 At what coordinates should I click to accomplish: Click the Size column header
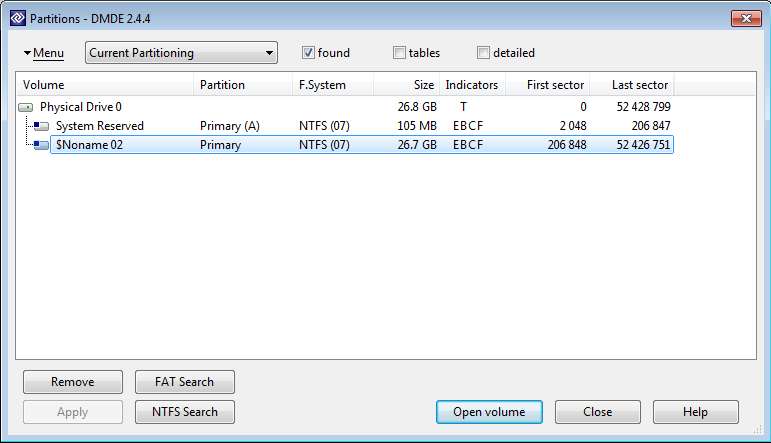tap(406, 85)
